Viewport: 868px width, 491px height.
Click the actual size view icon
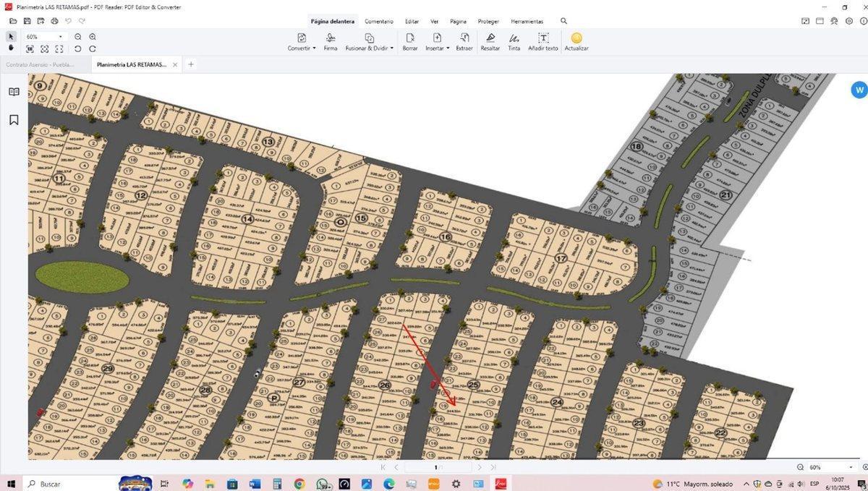click(30, 49)
